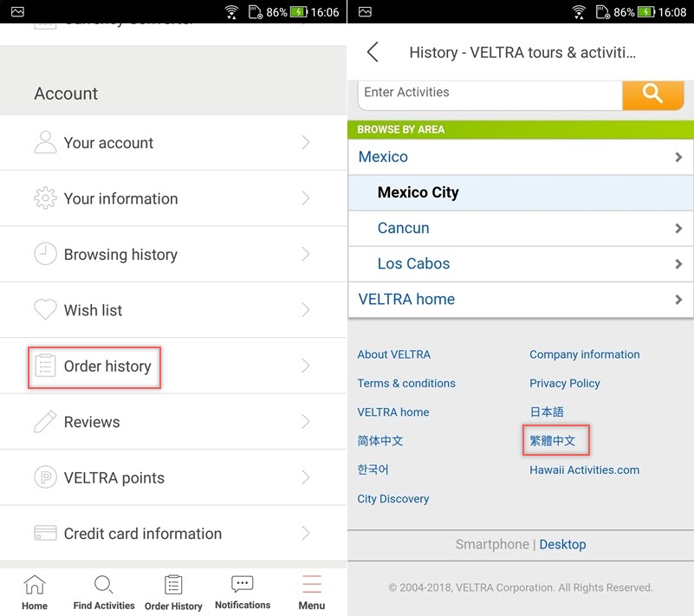Select Mexico City area

[x=521, y=192]
